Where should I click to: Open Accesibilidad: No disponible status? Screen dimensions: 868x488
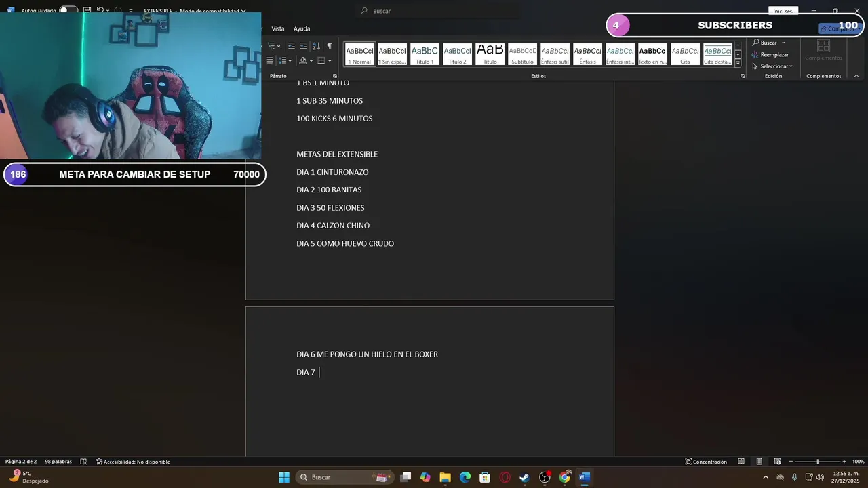coord(133,462)
